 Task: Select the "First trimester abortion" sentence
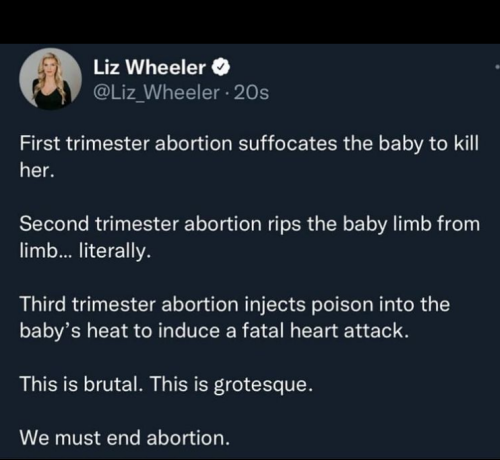[x=249, y=157]
